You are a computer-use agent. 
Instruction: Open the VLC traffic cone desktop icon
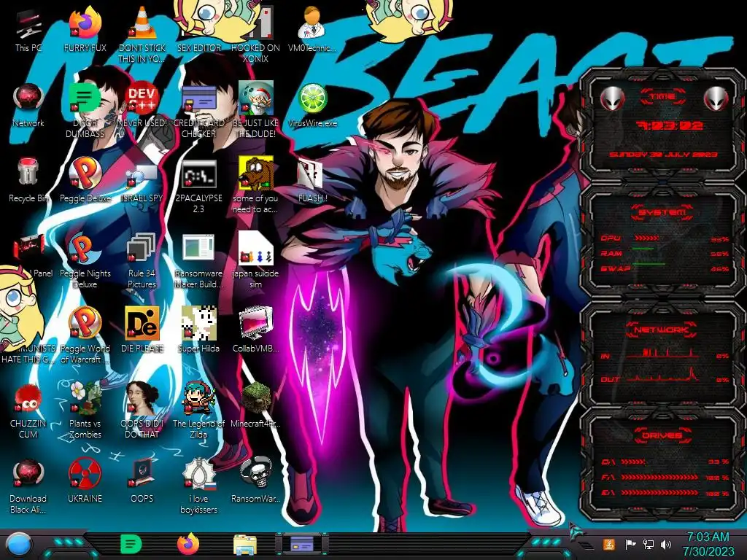(x=142, y=34)
